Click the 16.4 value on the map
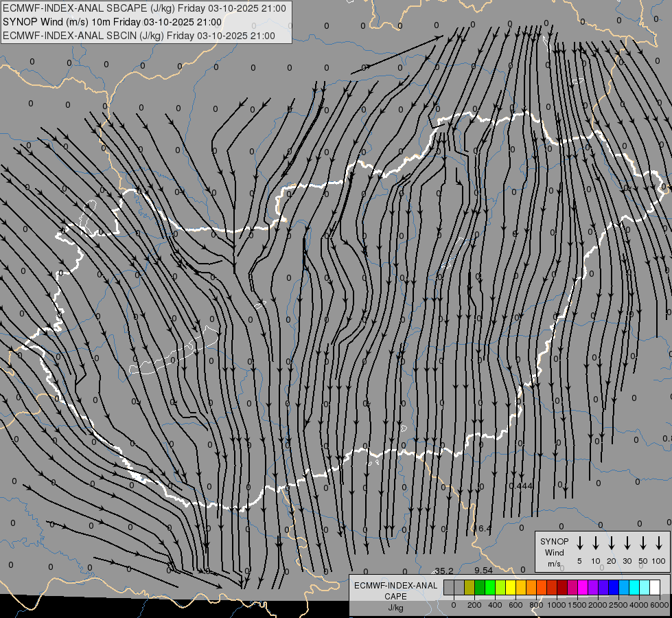This screenshot has width=672, height=618. point(482,528)
